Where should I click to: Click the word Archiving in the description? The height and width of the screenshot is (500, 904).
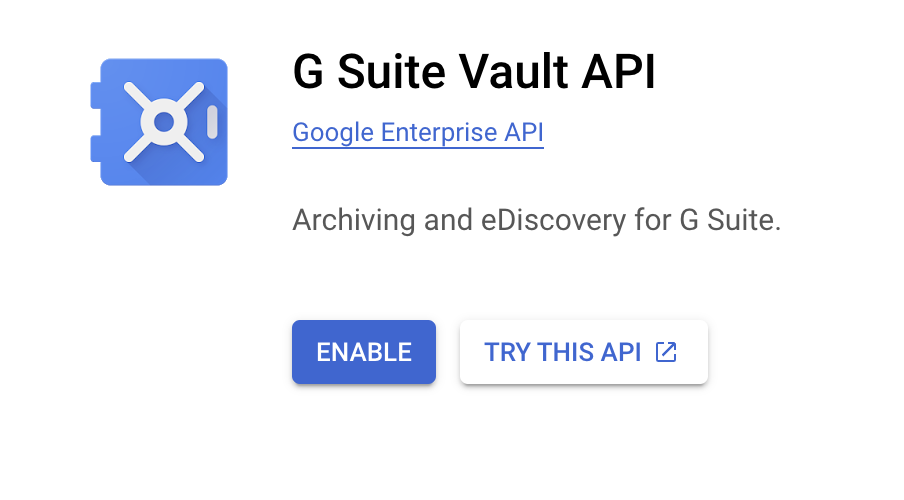pos(354,220)
